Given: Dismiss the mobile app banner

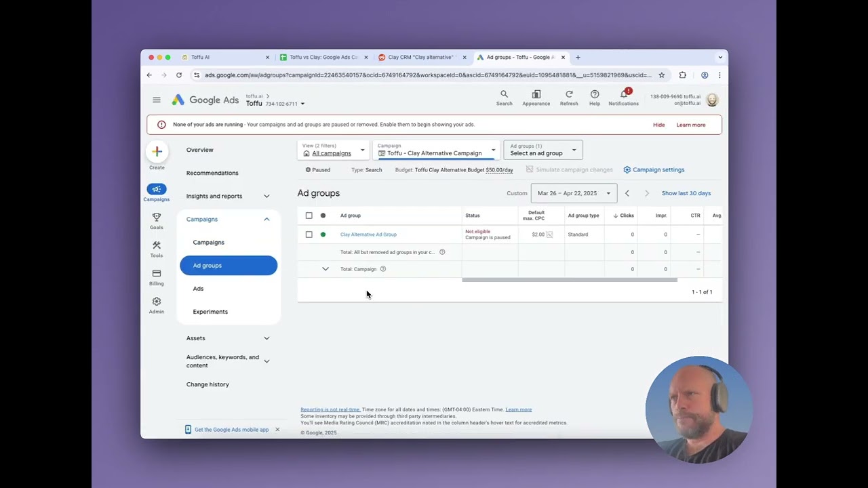Looking at the screenshot, I should coord(277,430).
